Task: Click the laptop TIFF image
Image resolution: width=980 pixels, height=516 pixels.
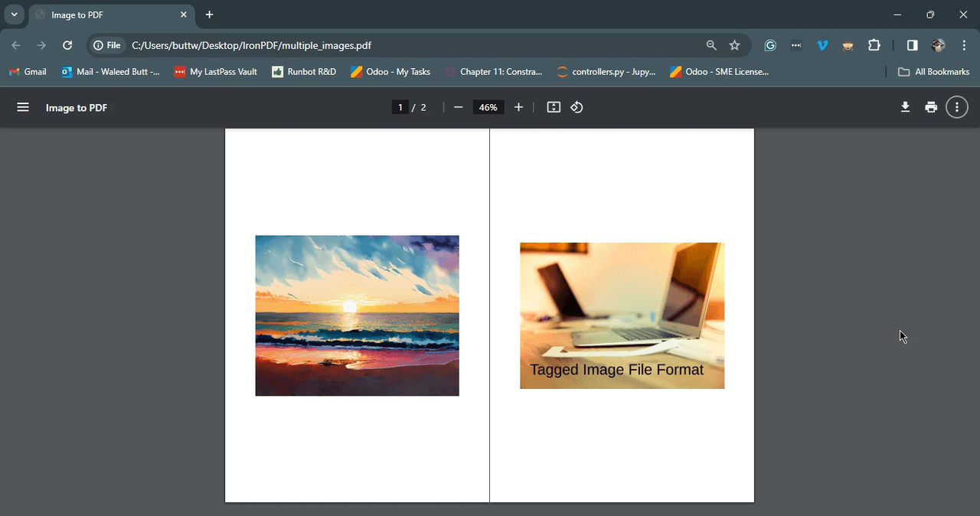Action: [x=622, y=315]
